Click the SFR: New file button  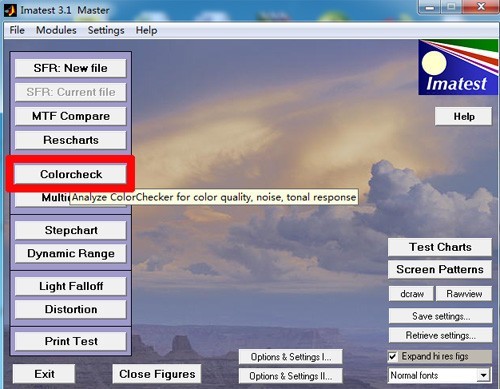pos(71,68)
